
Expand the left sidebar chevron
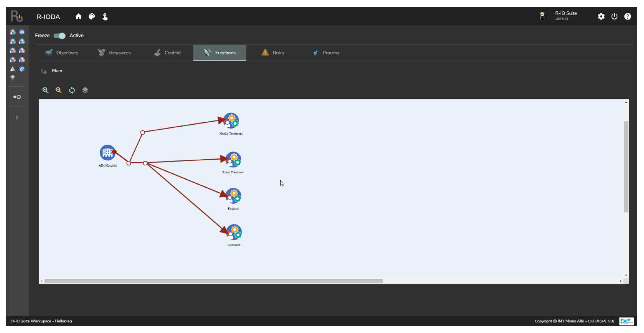[17, 118]
